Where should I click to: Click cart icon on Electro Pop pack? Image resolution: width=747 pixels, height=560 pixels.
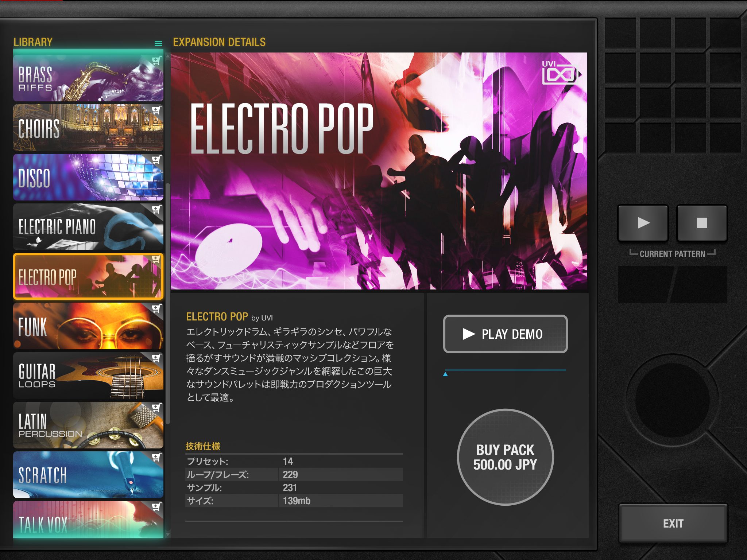pyautogui.click(x=156, y=259)
